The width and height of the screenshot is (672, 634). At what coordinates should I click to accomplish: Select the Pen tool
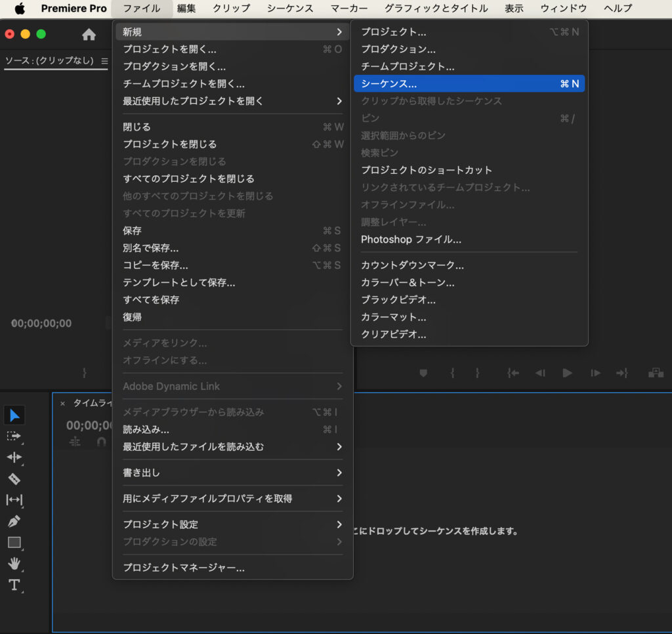tap(14, 521)
